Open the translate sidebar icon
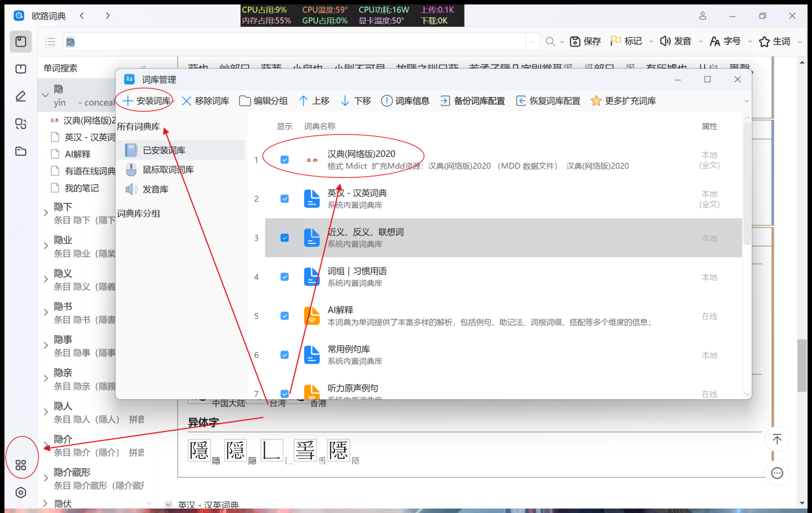Viewport: 812px width, 513px height. pyautogui.click(x=21, y=124)
